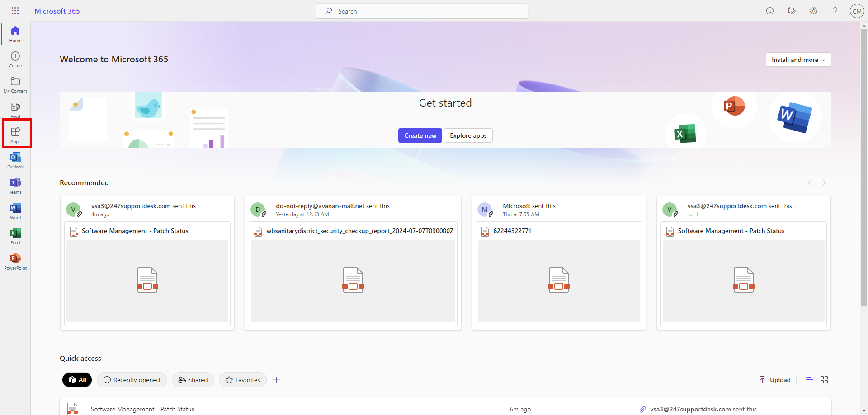Launch Word from the sidebar
The width and height of the screenshot is (868, 415).
(x=15, y=211)
